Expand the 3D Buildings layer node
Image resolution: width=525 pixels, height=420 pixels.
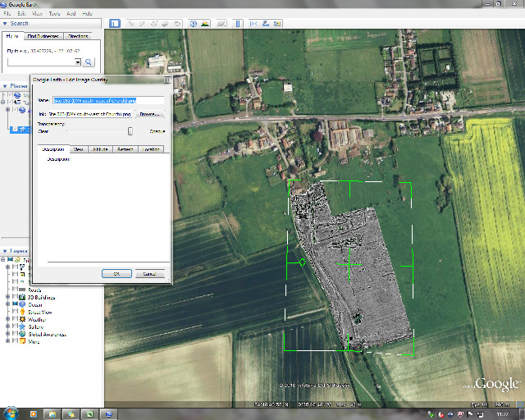tap(7, 297)
